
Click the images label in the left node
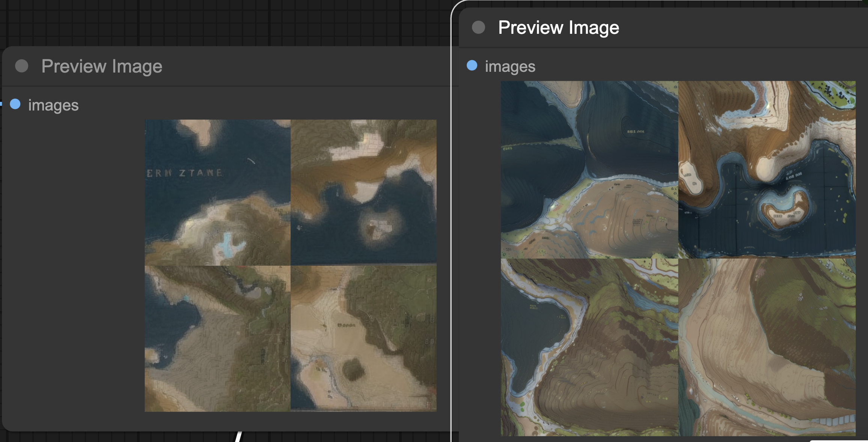click(53, 105)
